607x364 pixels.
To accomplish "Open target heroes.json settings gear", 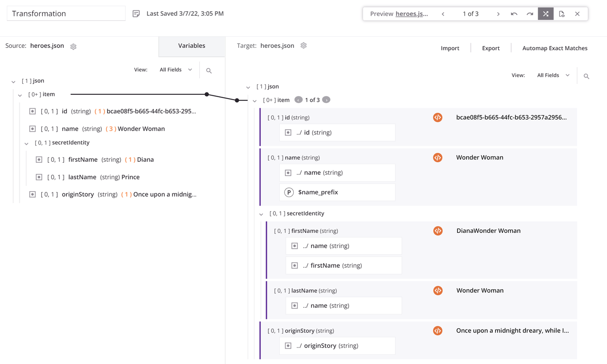I will click(303, 46).
